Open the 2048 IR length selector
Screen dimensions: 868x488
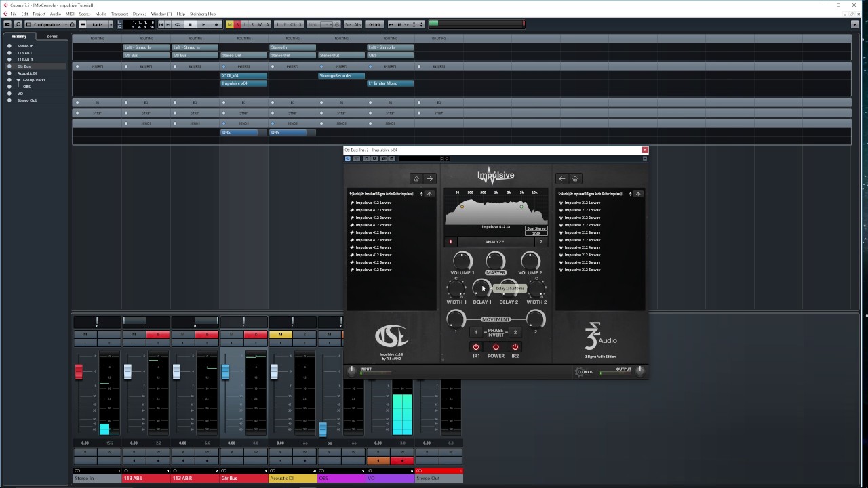pyautogui.click(x=536, y=233)
